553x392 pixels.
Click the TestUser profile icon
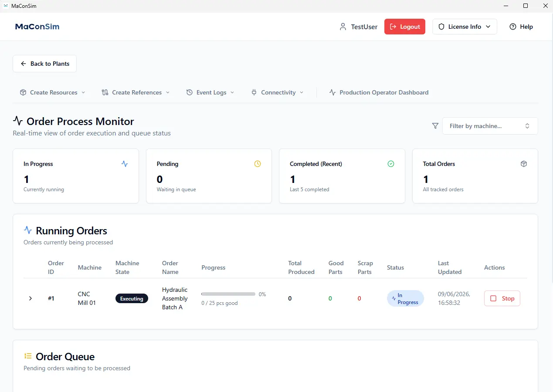coord(343,27)
